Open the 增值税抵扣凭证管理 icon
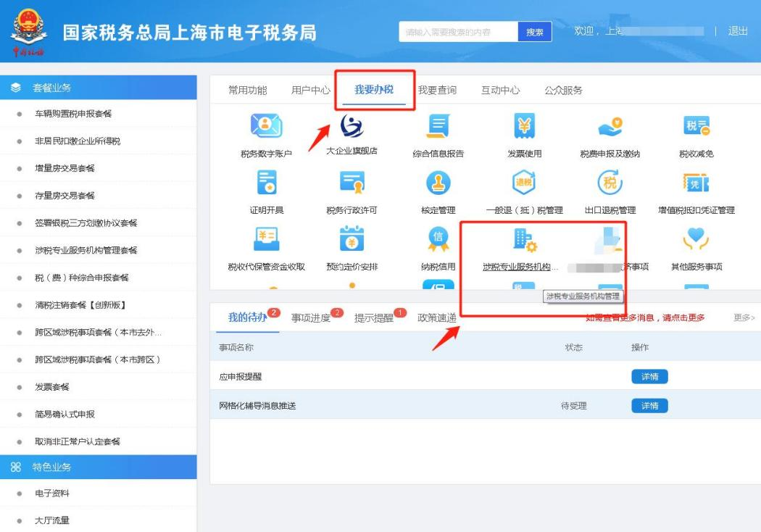Screen dimensions: 761x532 tap(696, 183)
